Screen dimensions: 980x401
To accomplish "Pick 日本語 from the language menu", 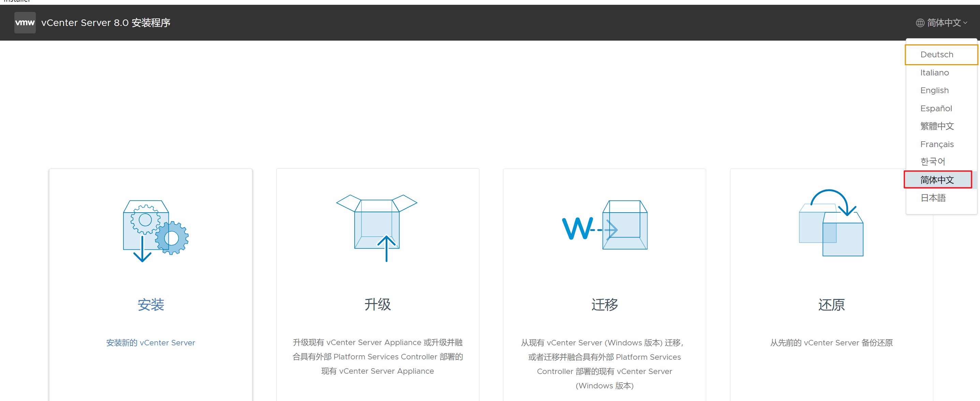I will point(933,198).
